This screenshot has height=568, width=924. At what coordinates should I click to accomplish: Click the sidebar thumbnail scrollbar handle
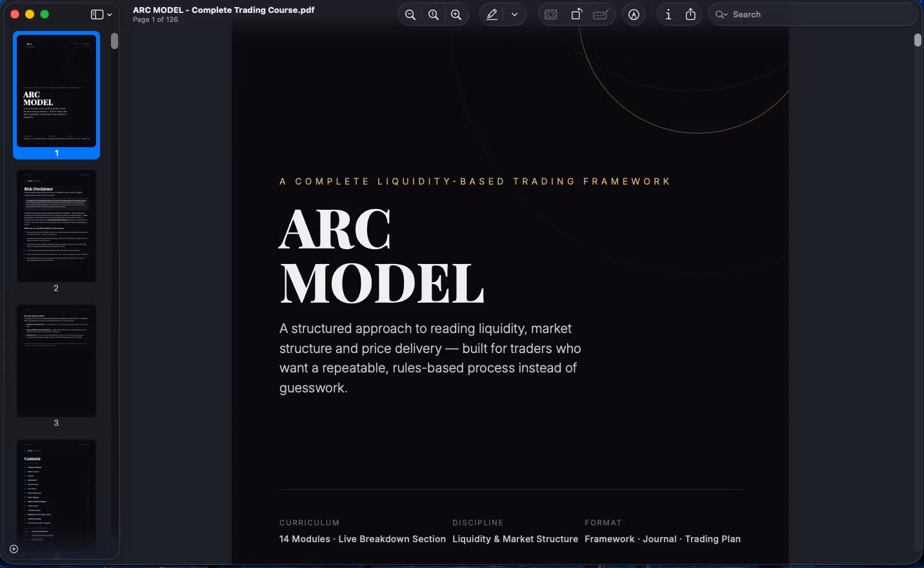[114, 41]
